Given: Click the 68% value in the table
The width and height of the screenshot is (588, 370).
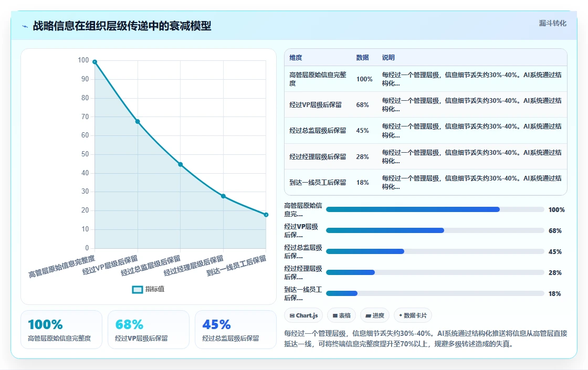Looking at the screenshot, I should pyautogui.click(x=362, y=105).
